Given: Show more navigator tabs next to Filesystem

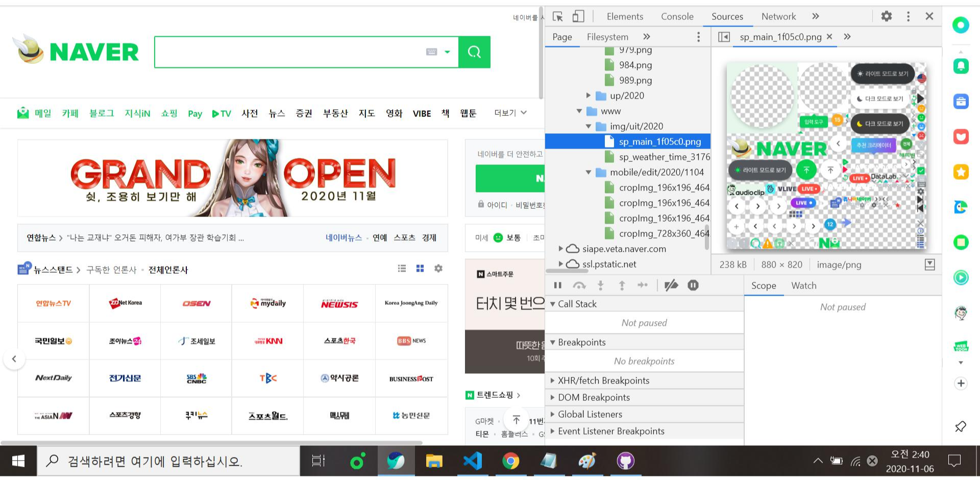Looking at the screenshot, I should 647,37.
